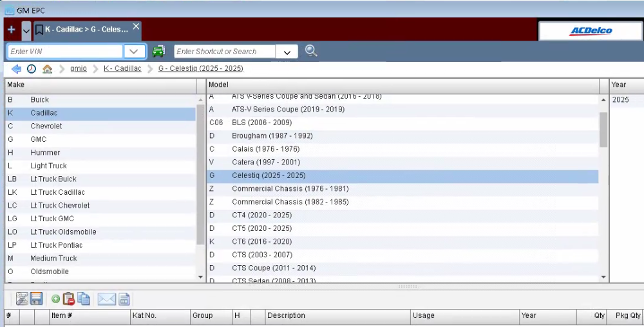This screenshot has width=644, height=327.
Task: Focus the Enter VIN field
Action: 65,52
